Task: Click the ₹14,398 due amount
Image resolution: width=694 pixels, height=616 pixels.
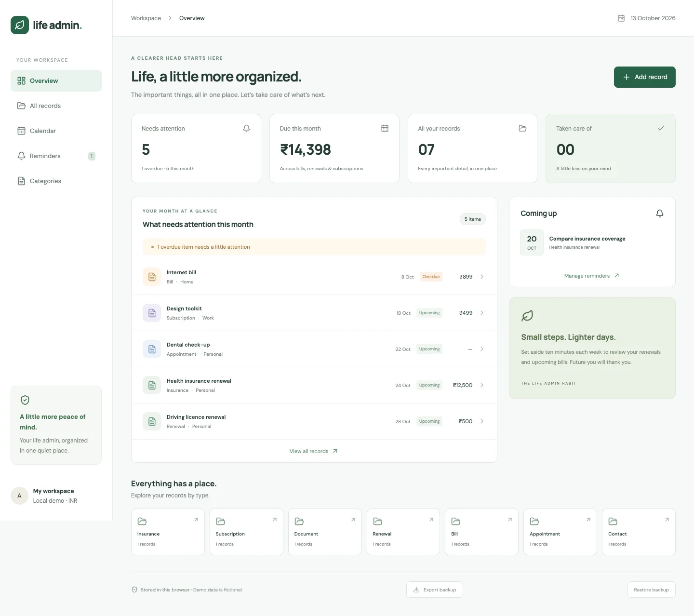Action: click(x=306, y=150)
